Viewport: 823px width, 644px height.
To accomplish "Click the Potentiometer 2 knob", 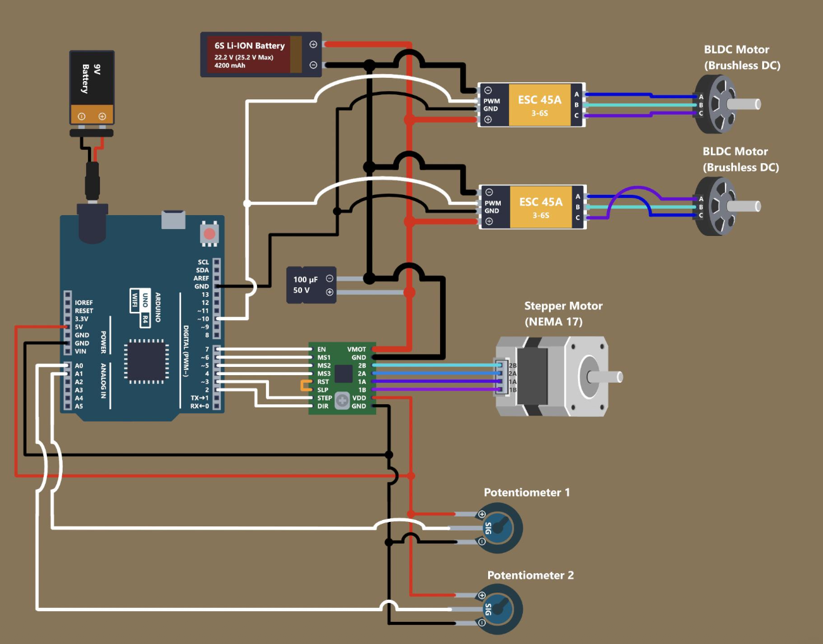I will pos(501,609).
